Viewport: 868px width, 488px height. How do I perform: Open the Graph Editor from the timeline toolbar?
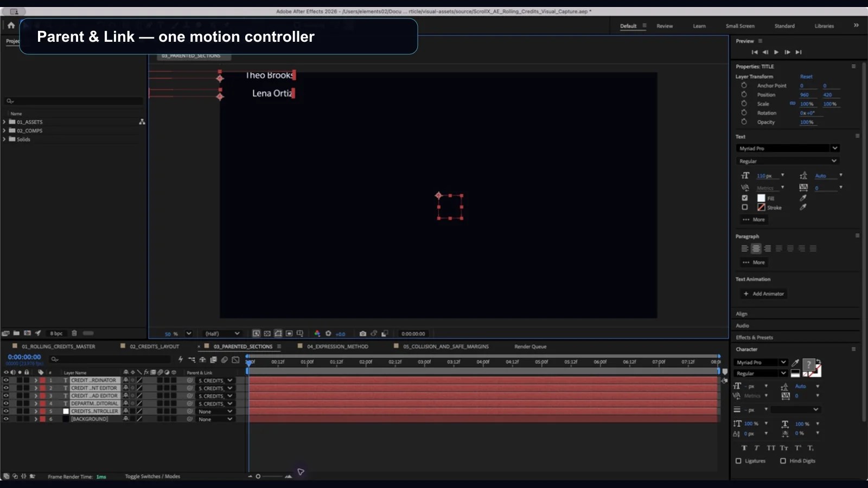pos(235,359)
